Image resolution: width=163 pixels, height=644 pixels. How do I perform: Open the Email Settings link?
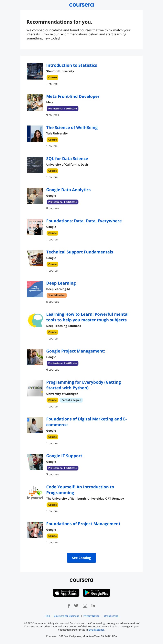(x=96, y=630)
